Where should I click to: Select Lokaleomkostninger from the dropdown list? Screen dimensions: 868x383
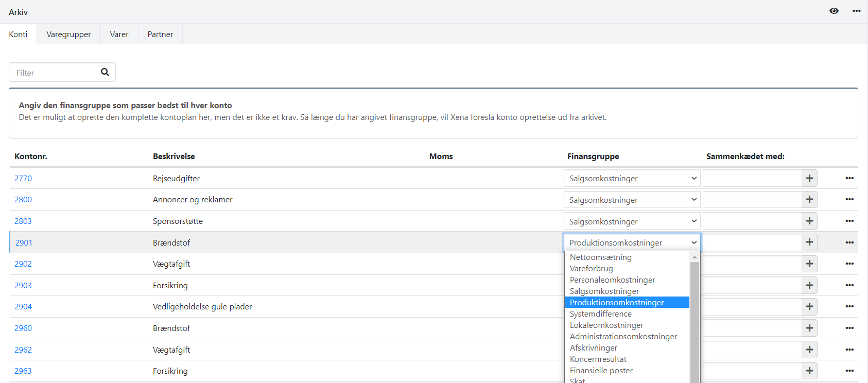pyautogui.click(x=606, y=325)
